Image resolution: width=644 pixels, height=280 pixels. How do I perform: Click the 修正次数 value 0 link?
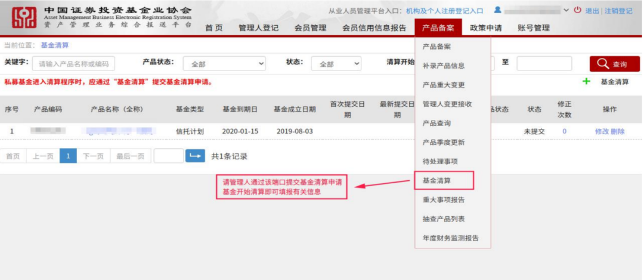point(564,131)
